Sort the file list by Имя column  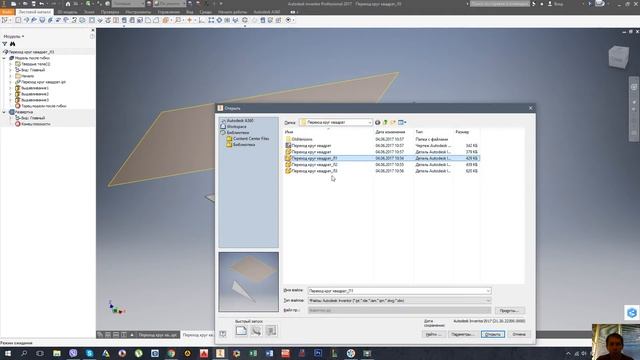[289, 132]
